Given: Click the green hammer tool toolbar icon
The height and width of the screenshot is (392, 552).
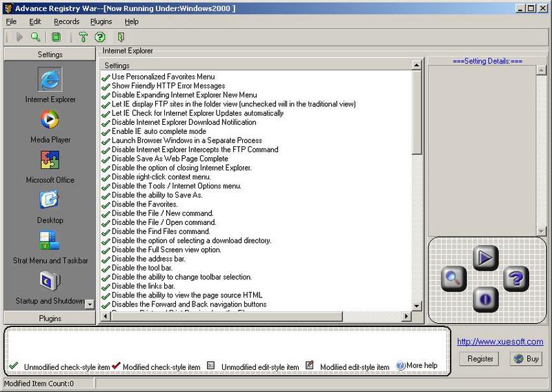Looking at the screenshot, I should pos(83,37).
